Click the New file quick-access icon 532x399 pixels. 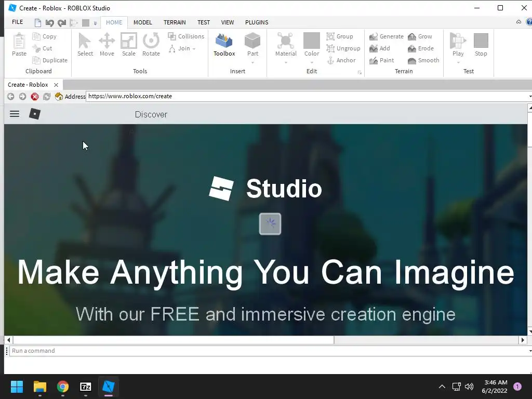(37, 23)
